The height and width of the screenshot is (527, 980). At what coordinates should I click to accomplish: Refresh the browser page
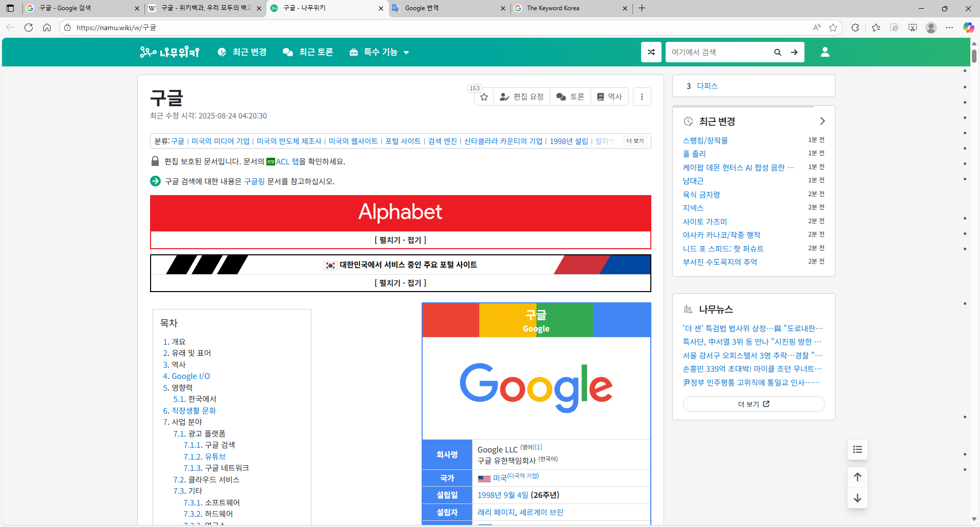point(29,28)
